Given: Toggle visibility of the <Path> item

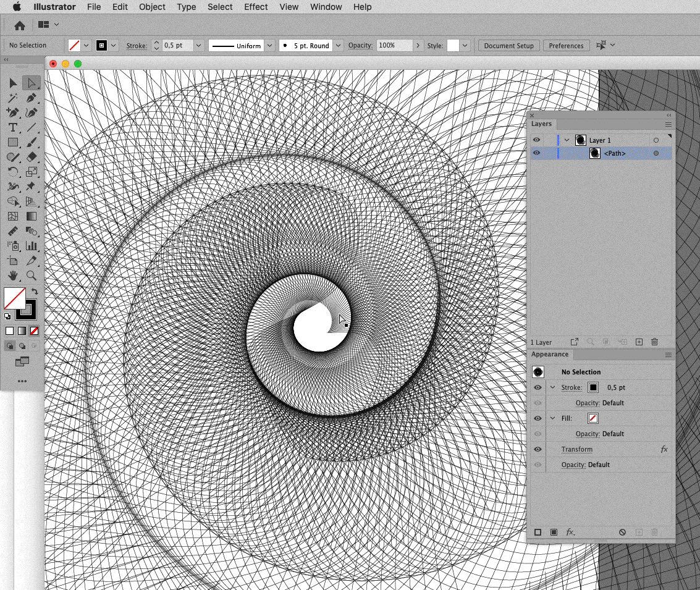Looking at the screenshot, I should coord(537,153).
